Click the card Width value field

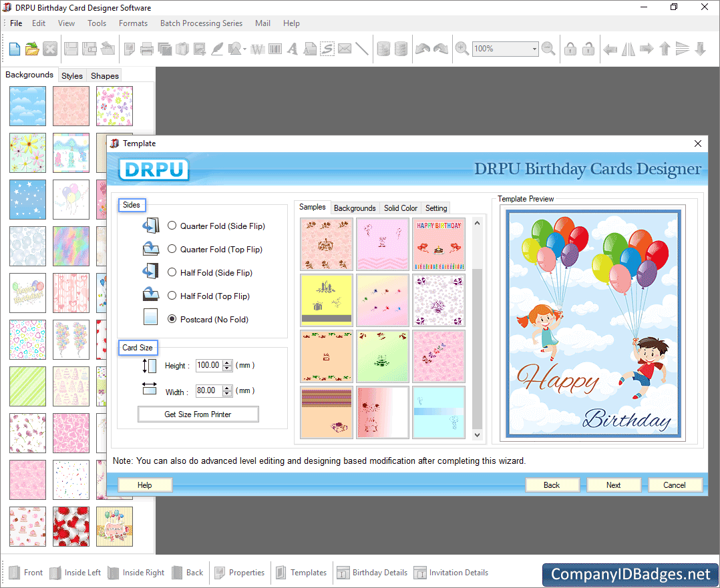pos(209,390)
